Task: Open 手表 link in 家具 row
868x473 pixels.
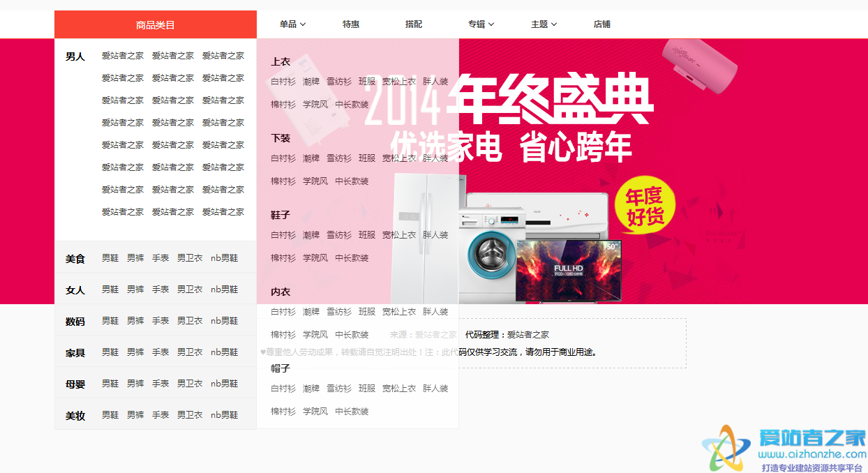Action: pos(160,352)
